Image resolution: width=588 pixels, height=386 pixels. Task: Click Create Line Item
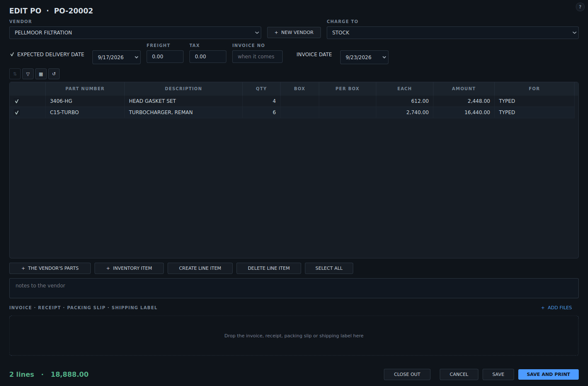click(x=200, y=268)
